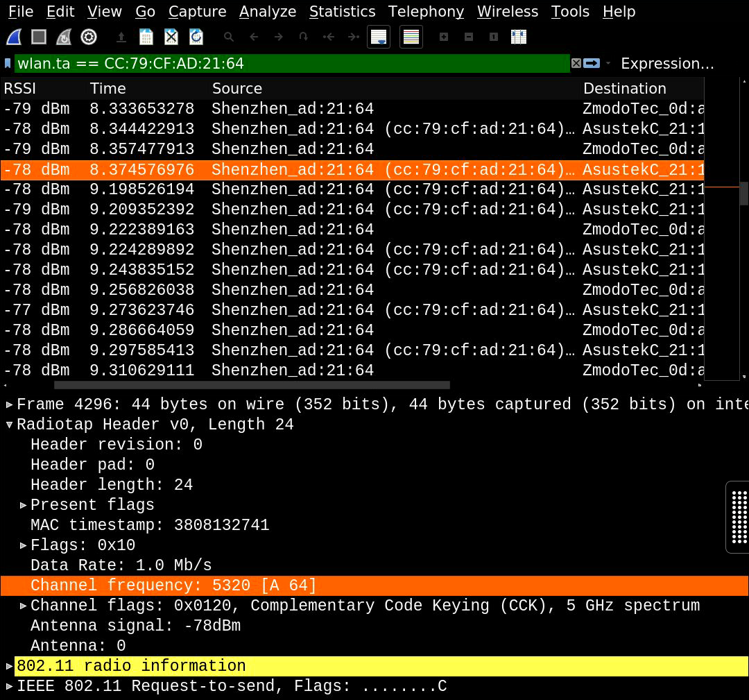
Task: Click the resize columns to fit icon
Action: coord(519,36)
